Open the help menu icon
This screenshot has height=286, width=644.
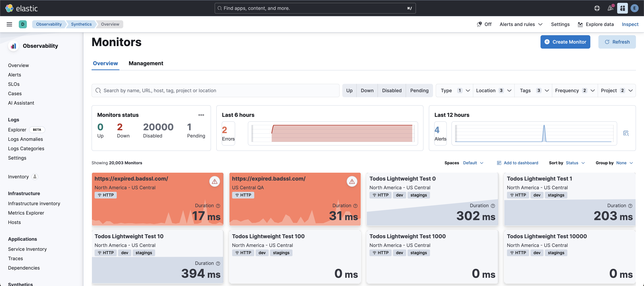[x=597, y=8]
